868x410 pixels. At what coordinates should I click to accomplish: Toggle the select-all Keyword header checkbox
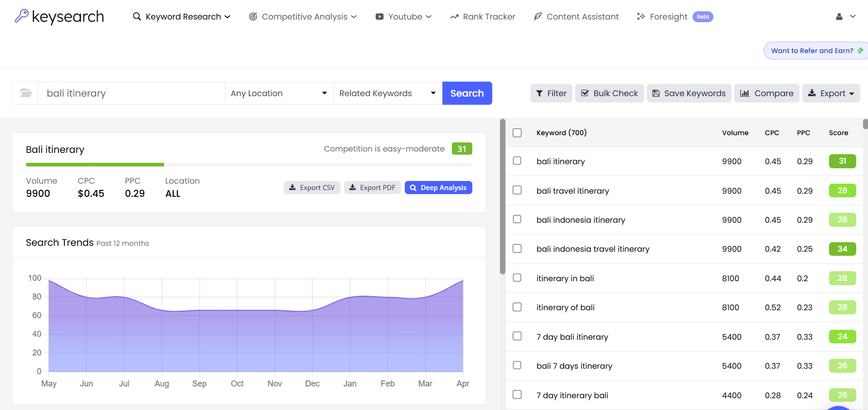tap(517, 133)
